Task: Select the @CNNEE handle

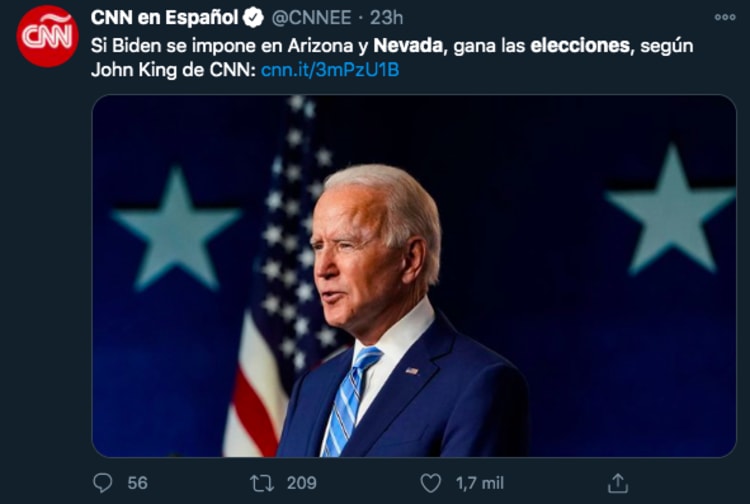Action: (x=315, y=18)
